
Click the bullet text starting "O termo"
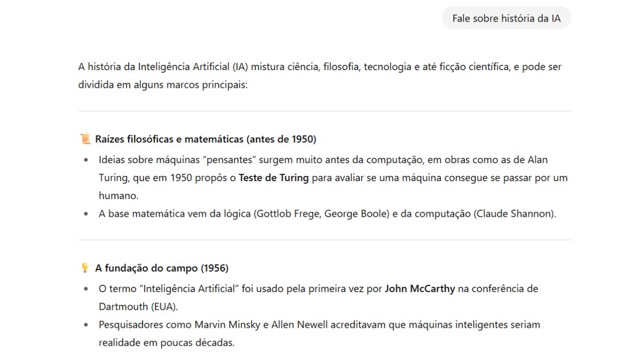pyautogui.click(x=318, y=288)
